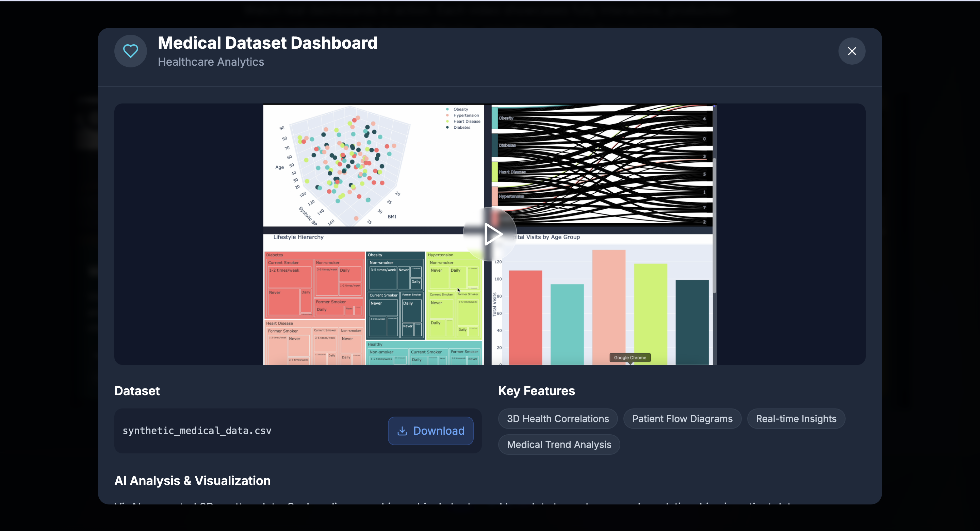
Task: Expand the Healthy treemap section
Action: click(x=375, y=344)
